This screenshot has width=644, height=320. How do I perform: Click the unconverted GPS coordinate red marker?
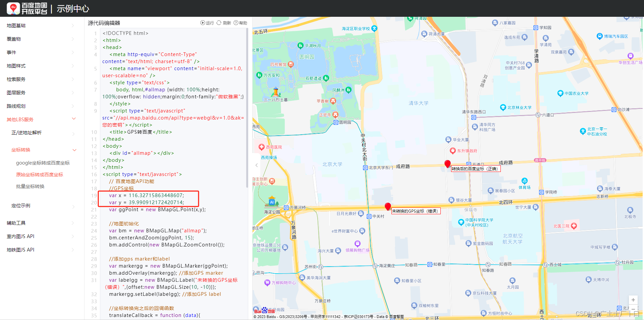click(388, 207)
